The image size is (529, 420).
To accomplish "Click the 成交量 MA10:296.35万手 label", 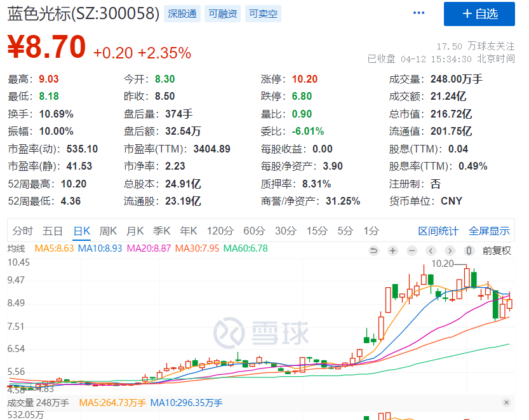I will pos(186,403).
